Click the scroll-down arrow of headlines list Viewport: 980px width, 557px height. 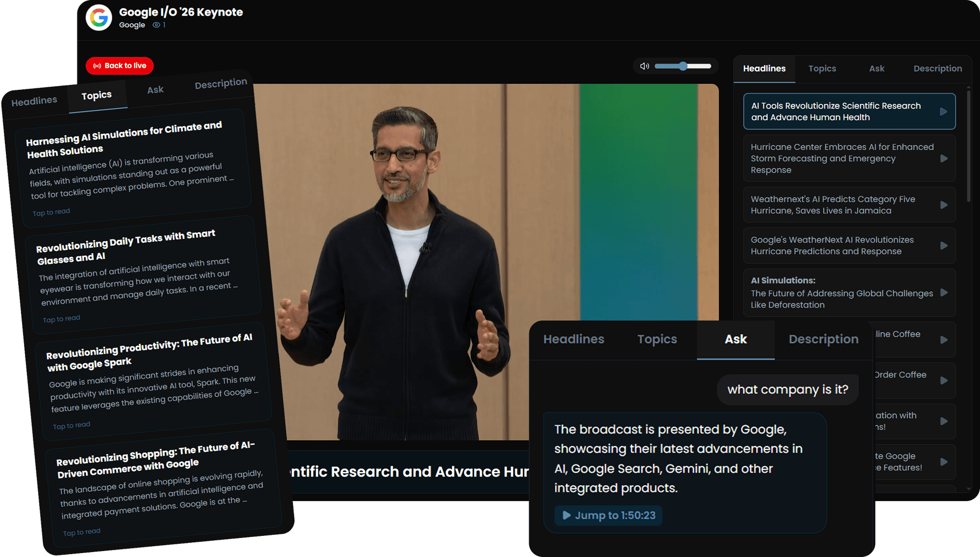969,489
